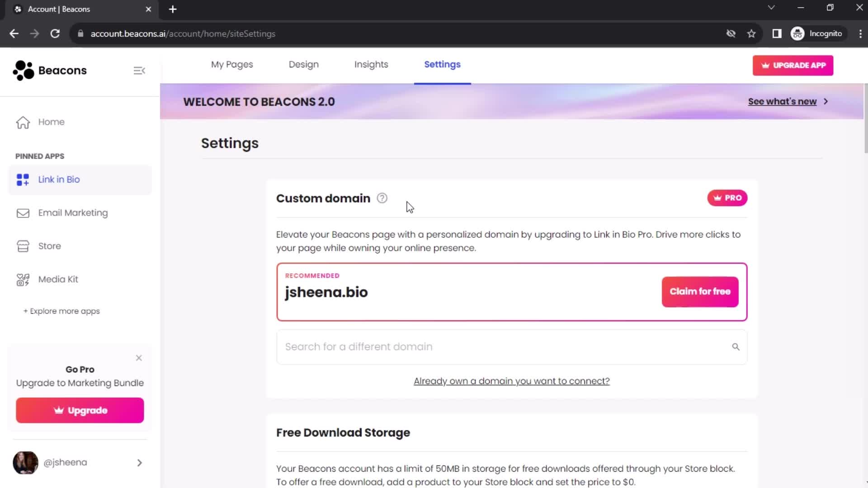Click the Free Download Storage heading

[343, 432]
